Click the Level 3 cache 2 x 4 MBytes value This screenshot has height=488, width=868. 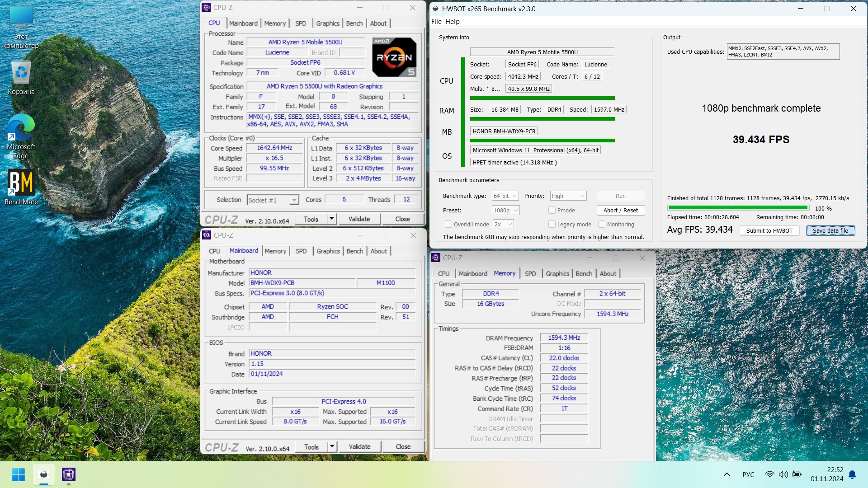click(363, 178)
